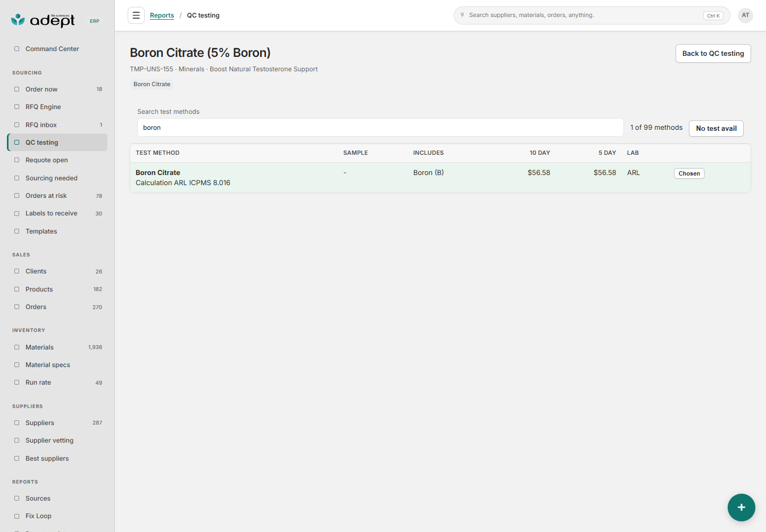Open Orders at risk list
Image resolution: width=766 pixels, height=532 pixels.
pos(57,196)
